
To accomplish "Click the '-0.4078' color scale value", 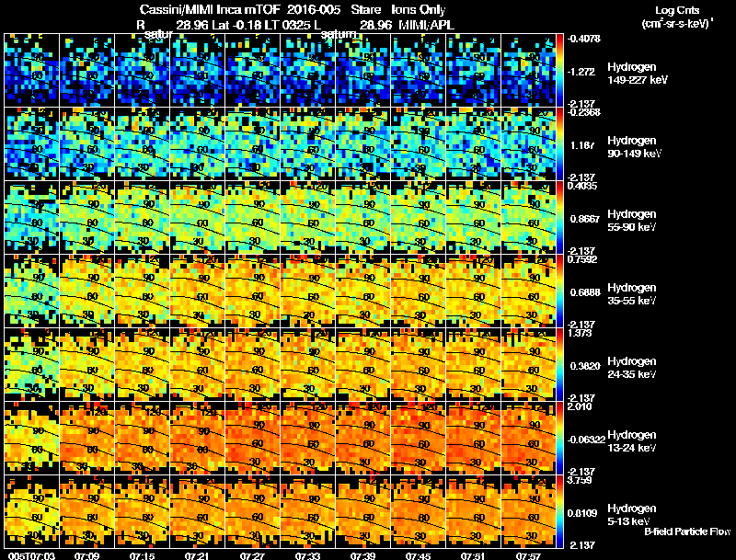I will point(583,39).
